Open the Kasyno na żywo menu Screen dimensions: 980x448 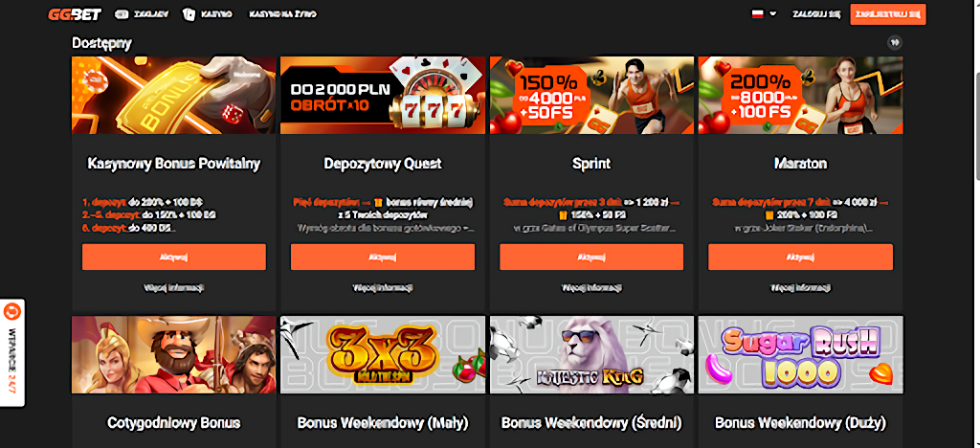[x=282, y=13]
